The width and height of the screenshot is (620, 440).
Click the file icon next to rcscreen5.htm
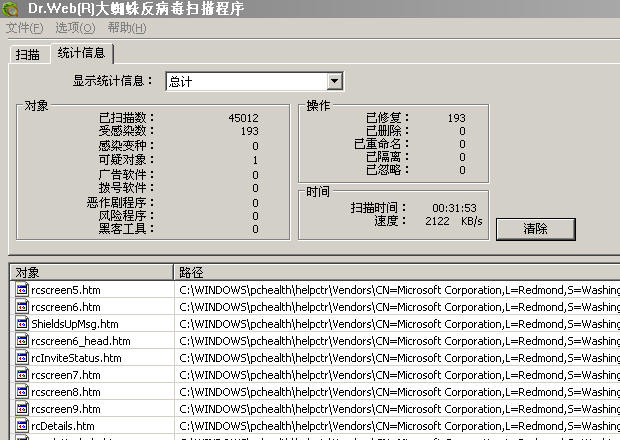(x=22, y=290)
